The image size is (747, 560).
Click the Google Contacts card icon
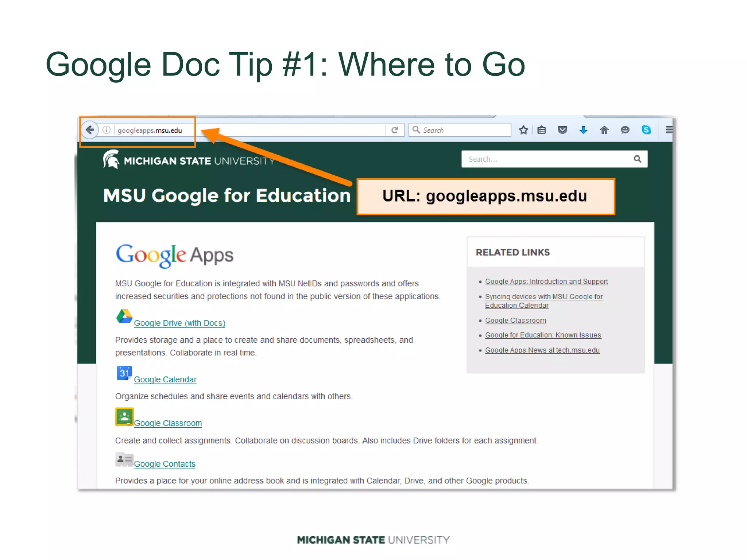point(124,460)
